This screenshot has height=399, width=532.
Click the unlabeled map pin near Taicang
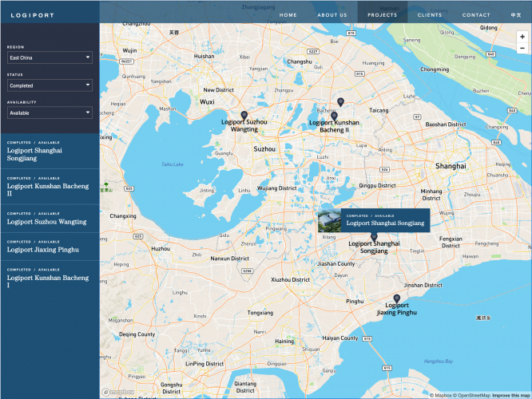point(340,102)
